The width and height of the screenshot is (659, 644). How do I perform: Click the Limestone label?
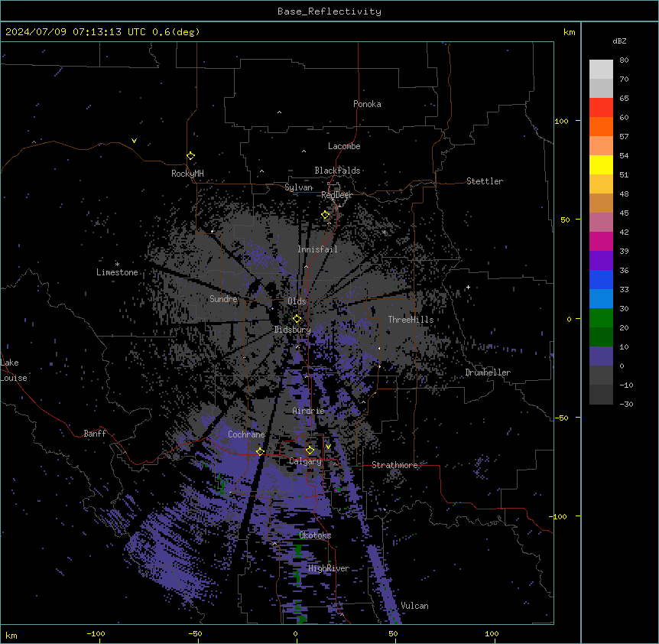pyautogui.click(x=117, y=272)
